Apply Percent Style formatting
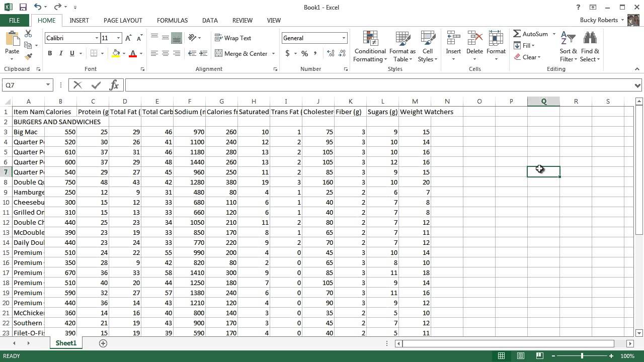 point(304,53)
